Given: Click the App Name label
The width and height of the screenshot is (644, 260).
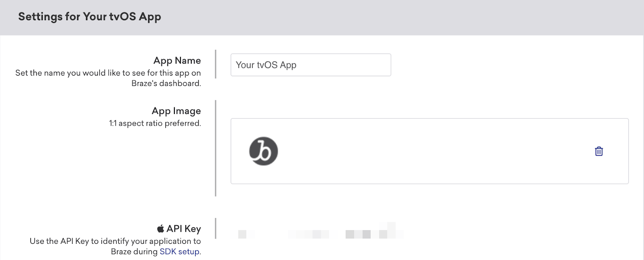Looking at the screenshot, I should click(177, 61).
